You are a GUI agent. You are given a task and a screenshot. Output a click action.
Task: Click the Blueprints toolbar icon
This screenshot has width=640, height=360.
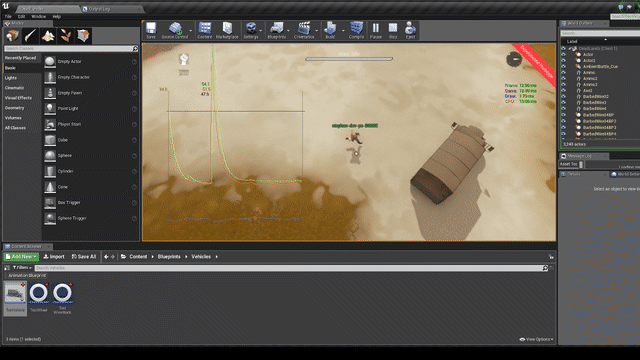tap(277, 29)
